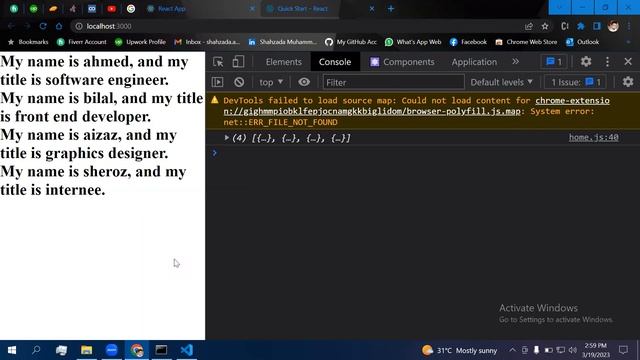Open the volume speaker icon in tray

(x=573, y=350)
